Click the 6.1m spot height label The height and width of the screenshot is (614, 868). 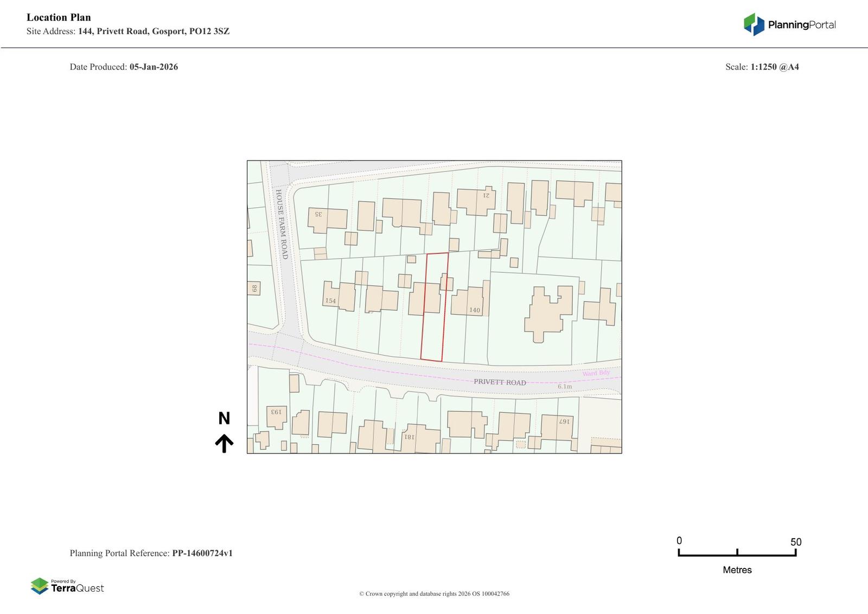pyautogui.click(x=565, y=386)
